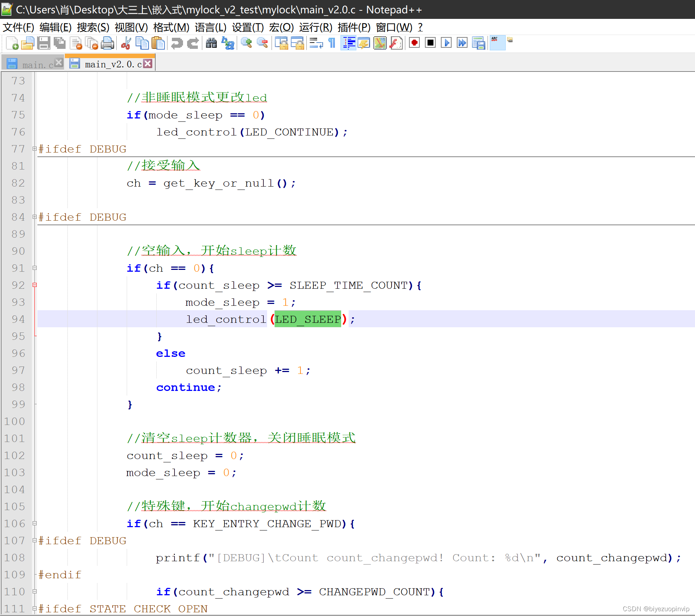The image size is (695, 616).
Task: Click the Close All files icon
Action: [92, 43]
